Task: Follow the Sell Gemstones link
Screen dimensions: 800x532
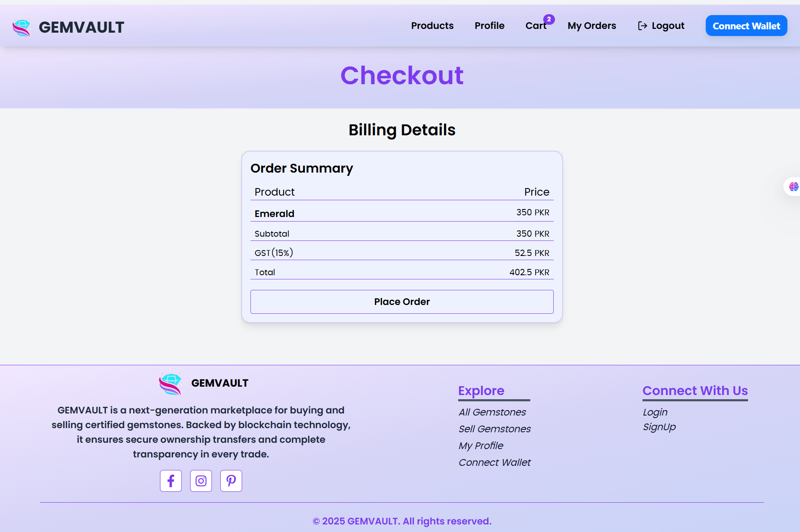Action: [x=494, y=429]
